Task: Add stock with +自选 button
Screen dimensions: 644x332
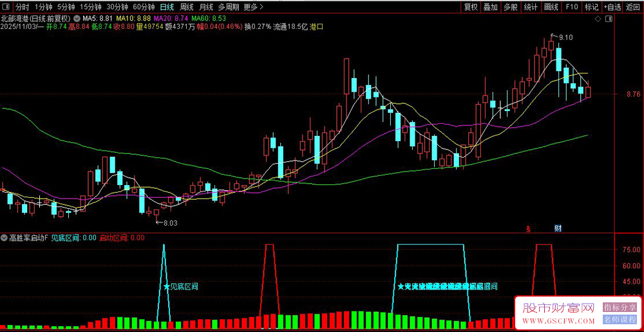Action: tap(612, 7)
